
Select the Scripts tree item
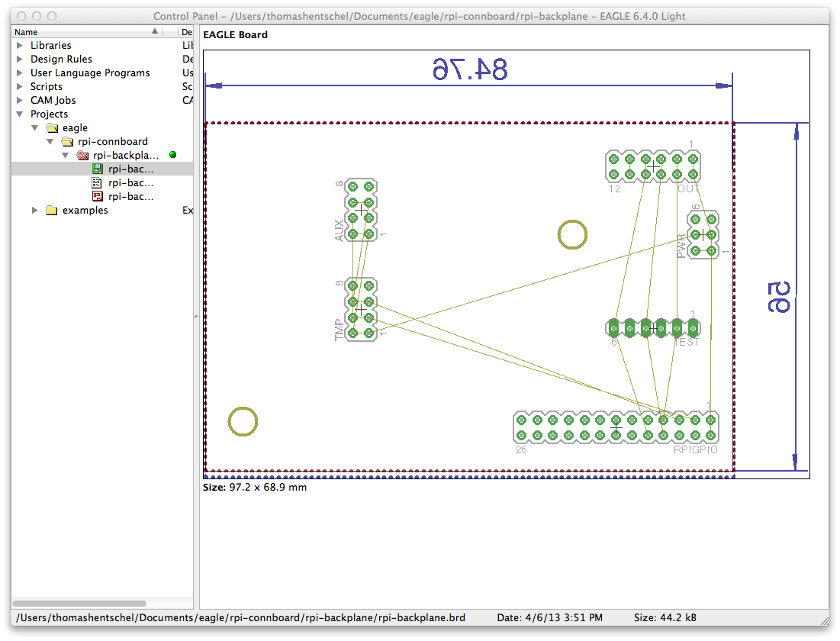[46, 86]
